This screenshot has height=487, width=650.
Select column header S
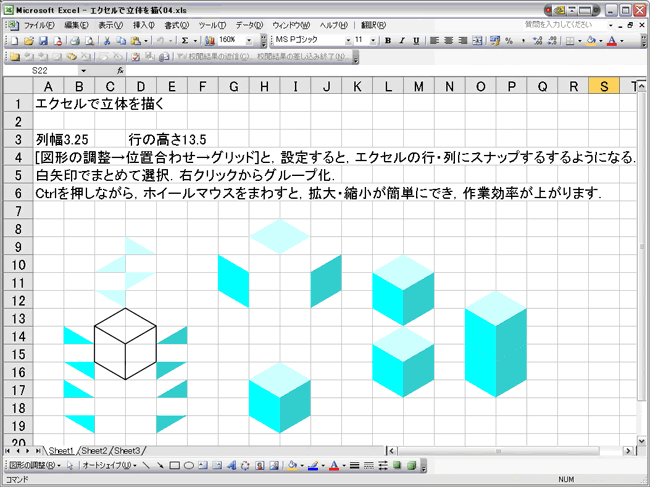pos(604,86)
